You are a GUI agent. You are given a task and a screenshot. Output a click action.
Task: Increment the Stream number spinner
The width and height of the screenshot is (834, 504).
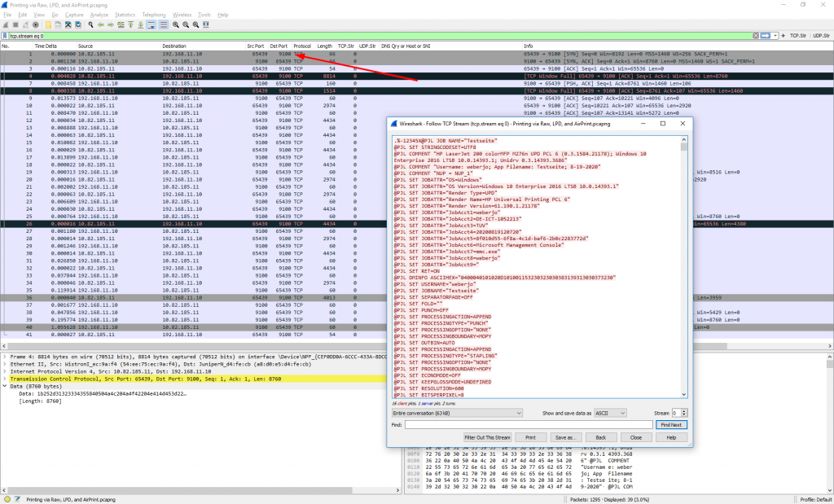pos(686,410)
